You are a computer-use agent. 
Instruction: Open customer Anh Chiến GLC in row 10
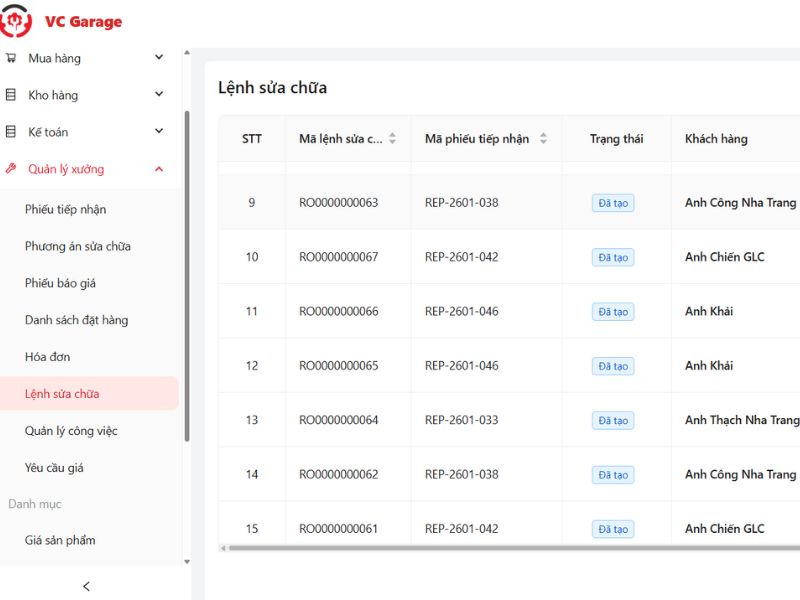click(x=725, y=257)
